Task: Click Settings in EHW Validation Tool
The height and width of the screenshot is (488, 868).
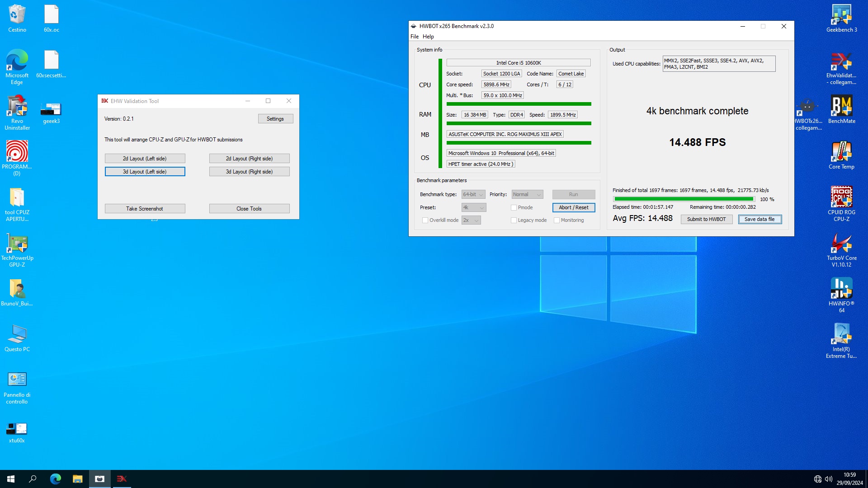Action: point(275,119)
